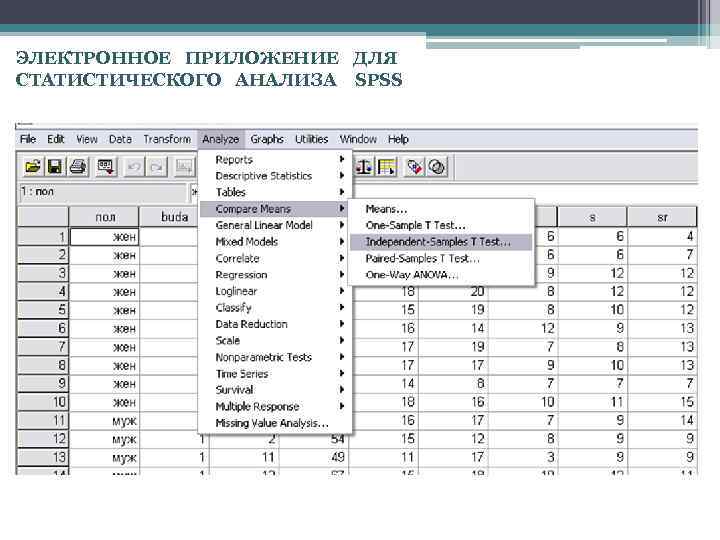Click the value 20 in row 4

tap(453, 292)
